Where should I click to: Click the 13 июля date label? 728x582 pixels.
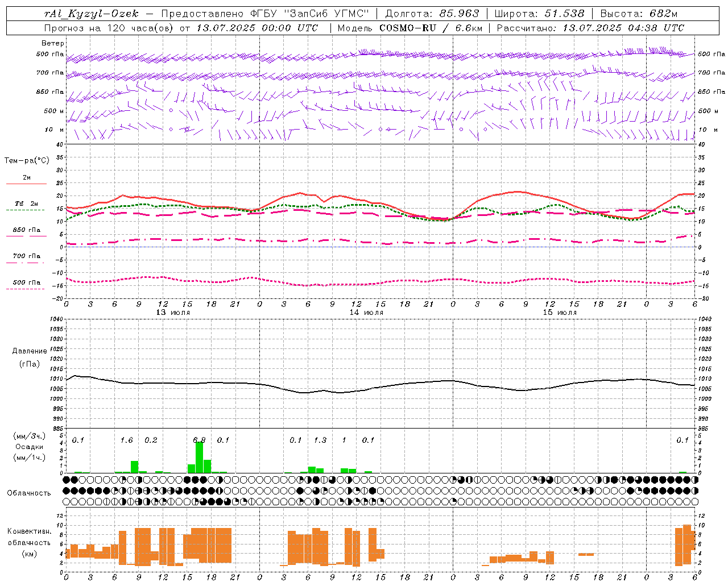(x=173, y=313)
